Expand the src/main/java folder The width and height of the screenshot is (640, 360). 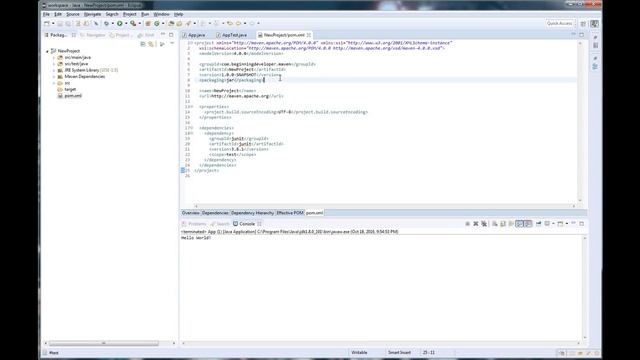(x=53, y=58)
